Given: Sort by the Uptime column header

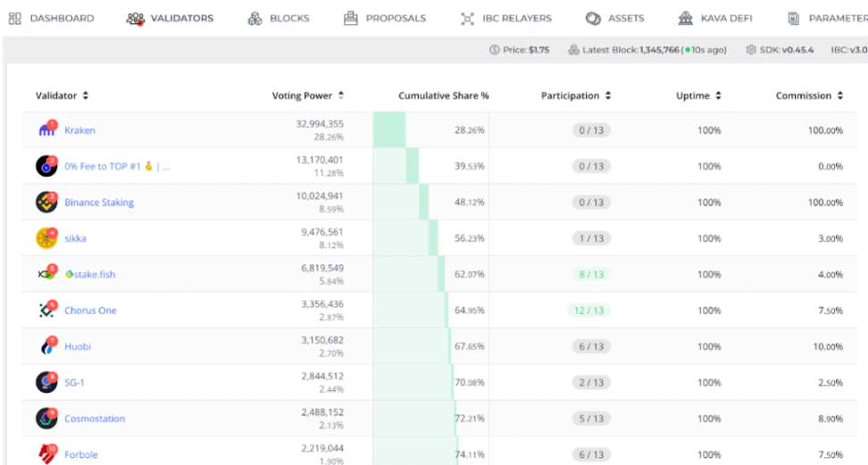Looking at the screenshot, I should [697, 95].
